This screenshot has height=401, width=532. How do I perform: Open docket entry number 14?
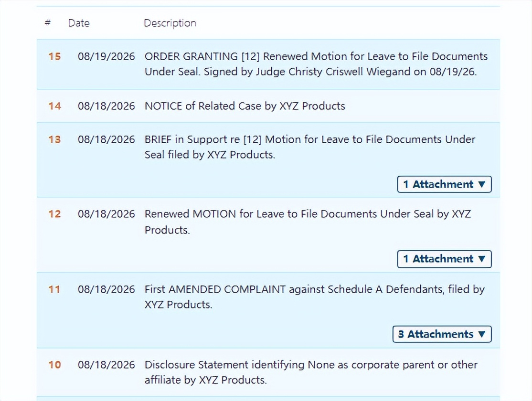pyautogui.click(x=54, y=106)
